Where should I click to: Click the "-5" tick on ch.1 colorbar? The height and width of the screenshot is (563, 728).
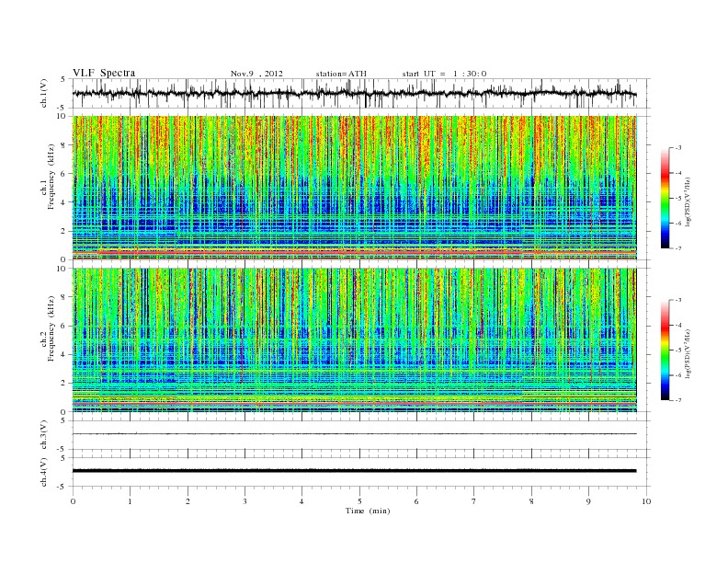678,199
